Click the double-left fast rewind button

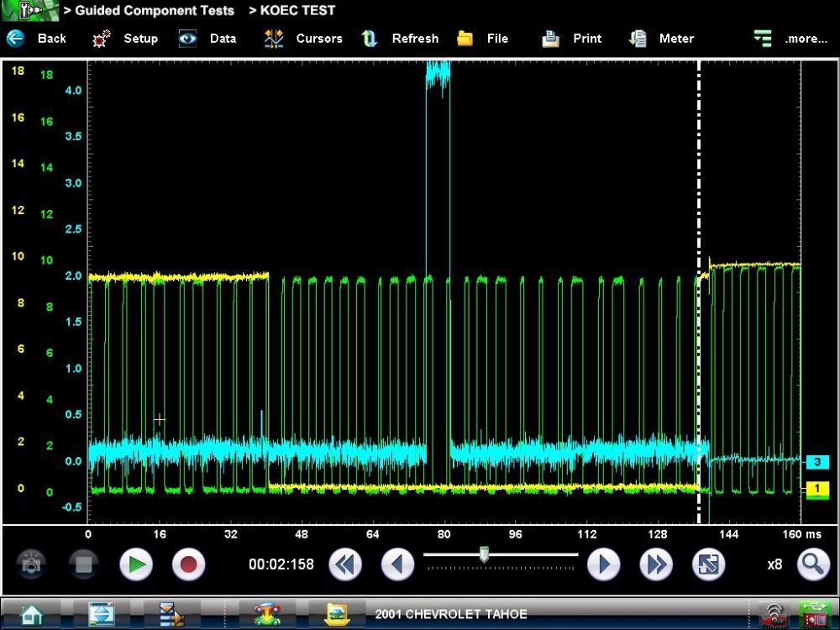click(344, 564)
